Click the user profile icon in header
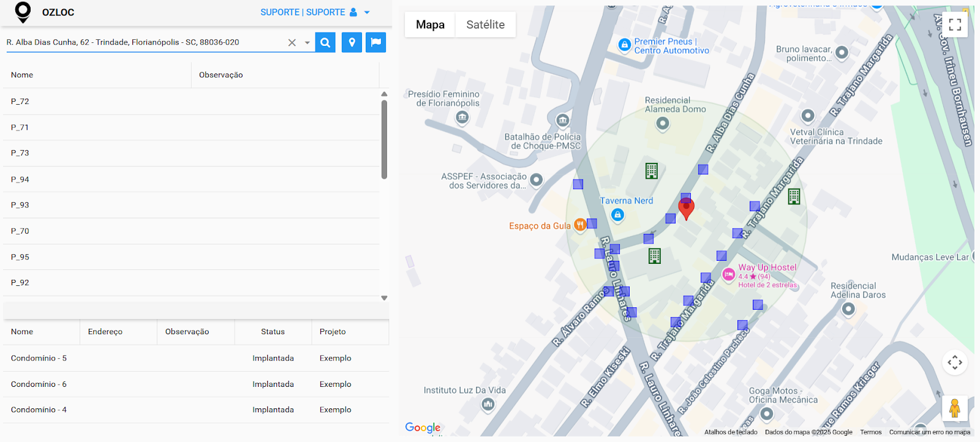Viewport: 980px width, 442px height. coord(353,12)
